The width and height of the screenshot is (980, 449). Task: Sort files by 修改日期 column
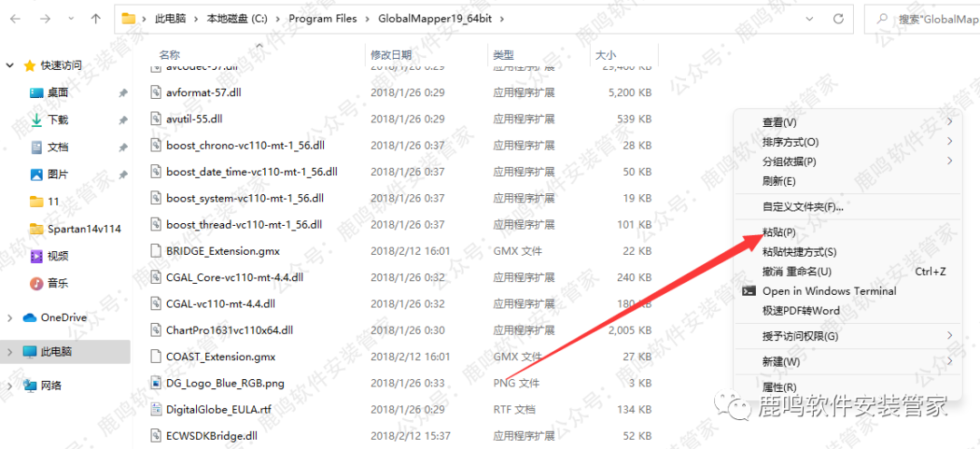point(391,55)
